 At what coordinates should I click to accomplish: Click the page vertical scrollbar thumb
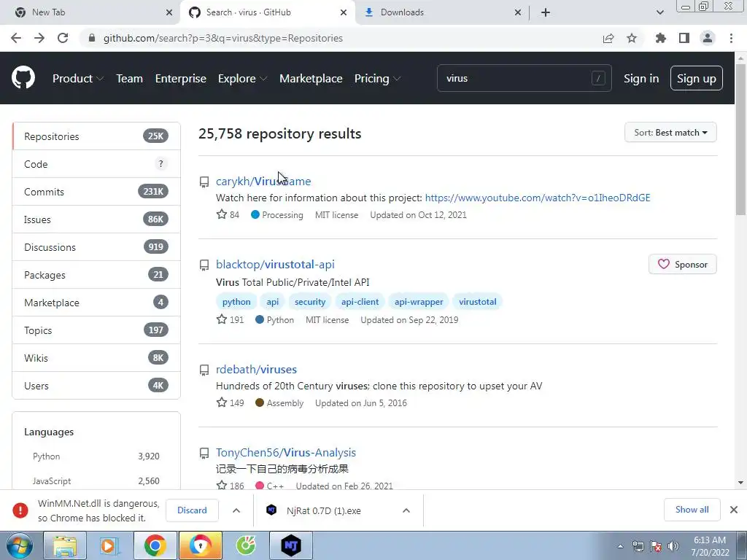740,139
